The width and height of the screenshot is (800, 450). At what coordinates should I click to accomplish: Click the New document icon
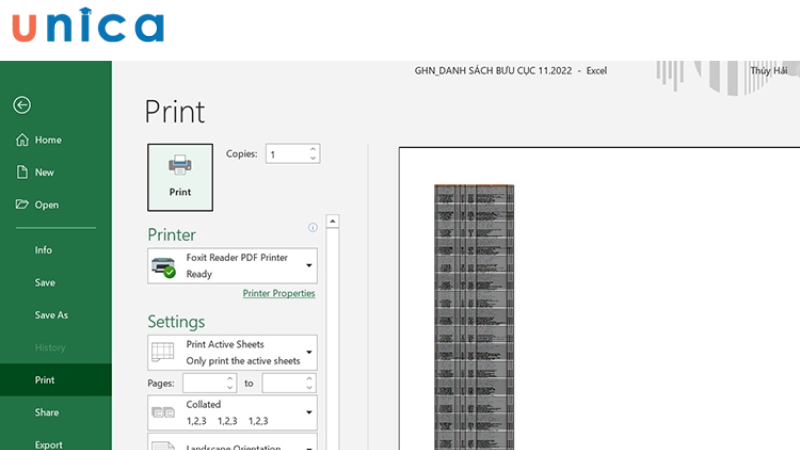click(x=22, y=172)
